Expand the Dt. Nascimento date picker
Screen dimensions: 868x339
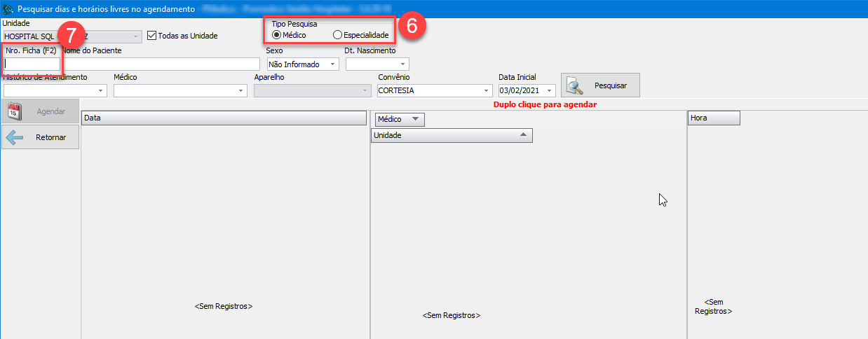(403, 64)
